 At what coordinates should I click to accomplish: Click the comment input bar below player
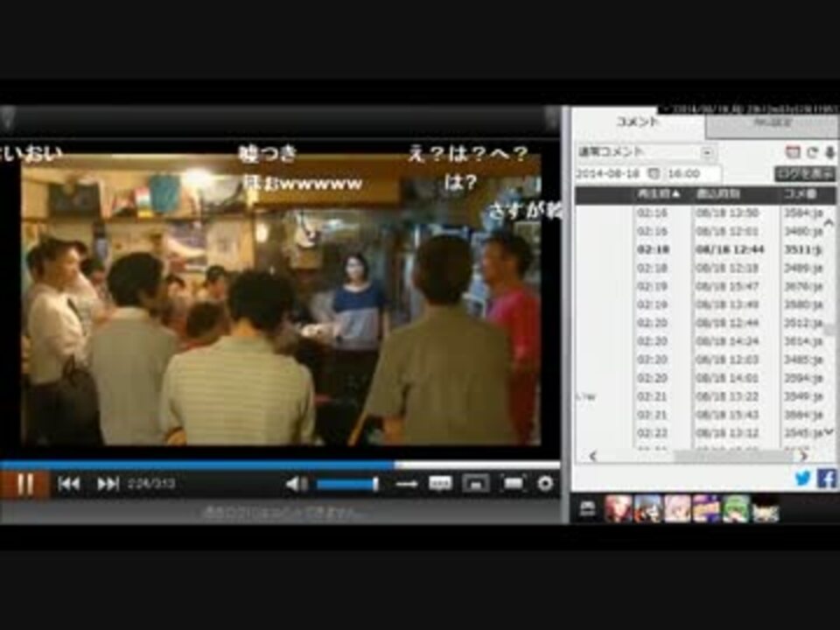(x=280, y=513)
